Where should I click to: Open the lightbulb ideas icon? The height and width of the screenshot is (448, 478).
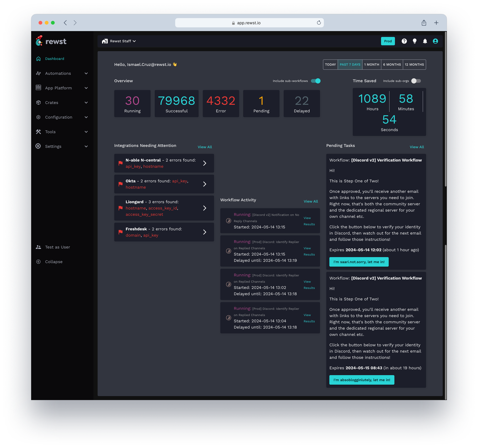point(415,41)
